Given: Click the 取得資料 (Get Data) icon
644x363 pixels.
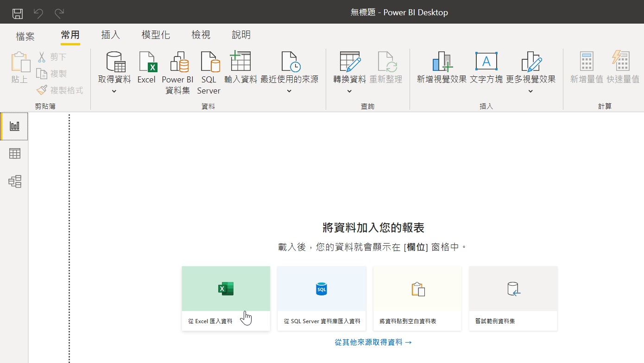Looking at the screenshot, I should pos(116,61).
